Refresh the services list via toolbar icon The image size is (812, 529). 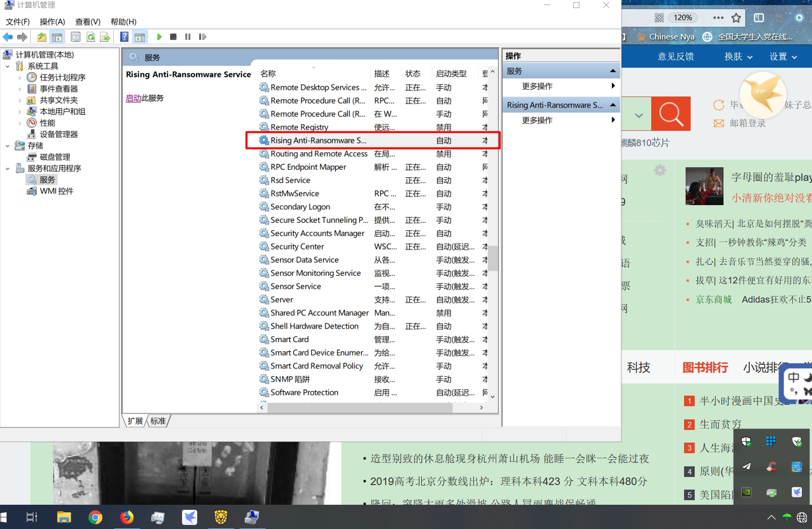[x=91, y=37]
